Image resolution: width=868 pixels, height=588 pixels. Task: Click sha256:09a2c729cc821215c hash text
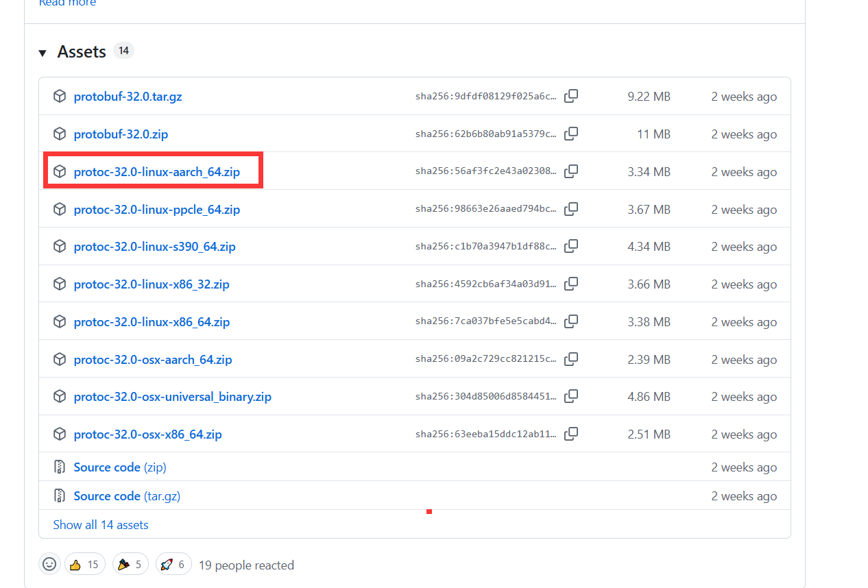click(486, 360)
